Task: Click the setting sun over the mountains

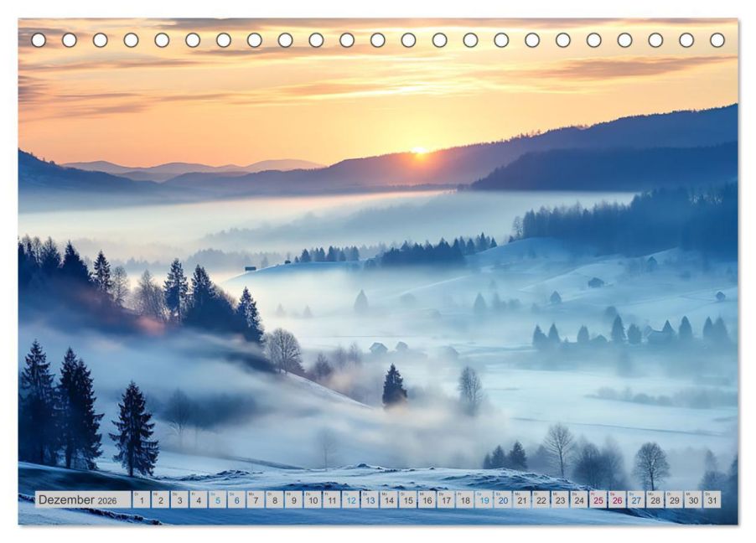Action: tap(419, 152)
